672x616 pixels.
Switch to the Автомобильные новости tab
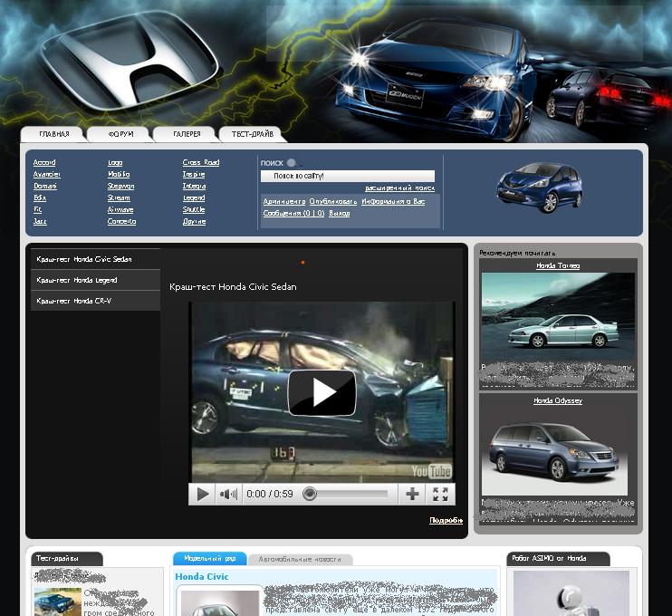(300, 560)
